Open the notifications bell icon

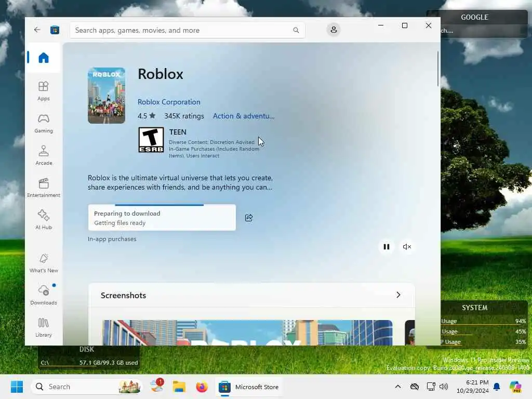coord(497,387)
